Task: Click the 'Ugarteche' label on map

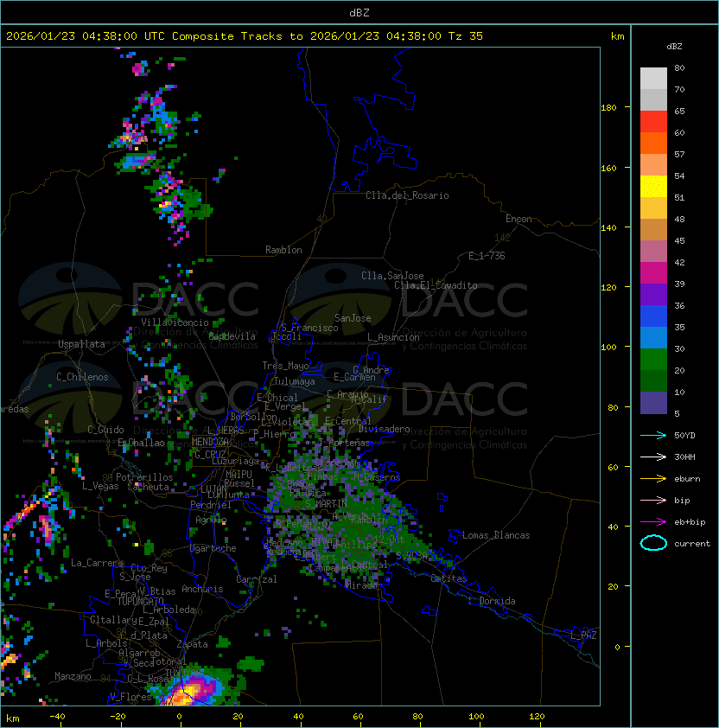Action: 213,548
